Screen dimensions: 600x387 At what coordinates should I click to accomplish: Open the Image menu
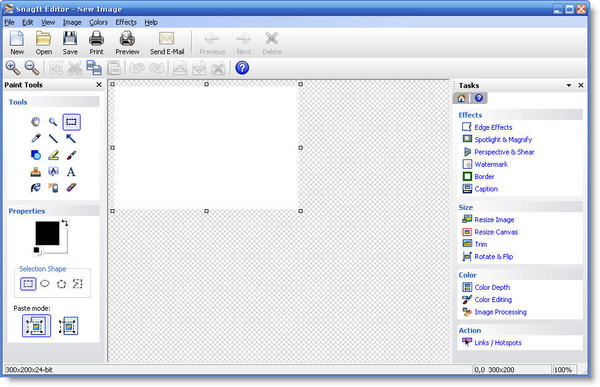click(x=72, y=23)
